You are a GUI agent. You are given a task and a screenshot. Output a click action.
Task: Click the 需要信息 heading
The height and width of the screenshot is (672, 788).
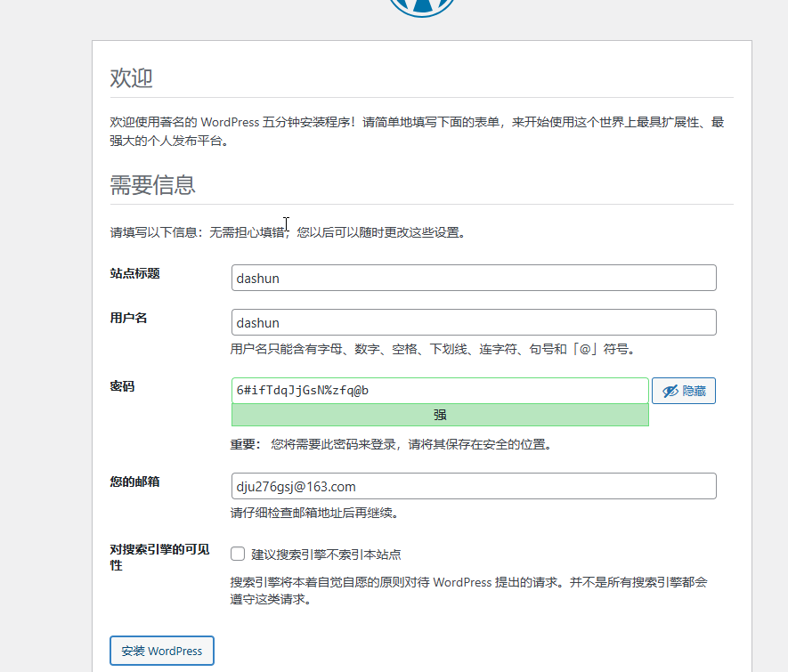(152, 185)
